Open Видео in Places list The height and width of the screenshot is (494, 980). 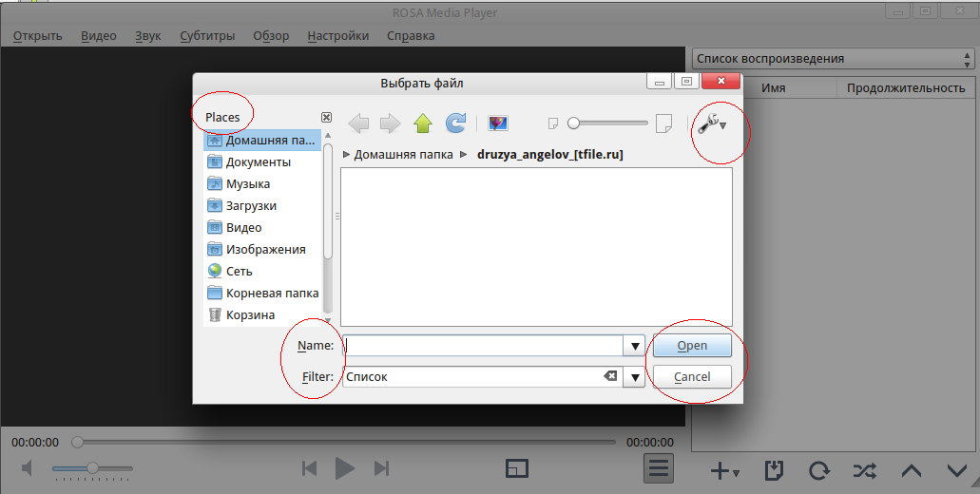pos(262,227)
